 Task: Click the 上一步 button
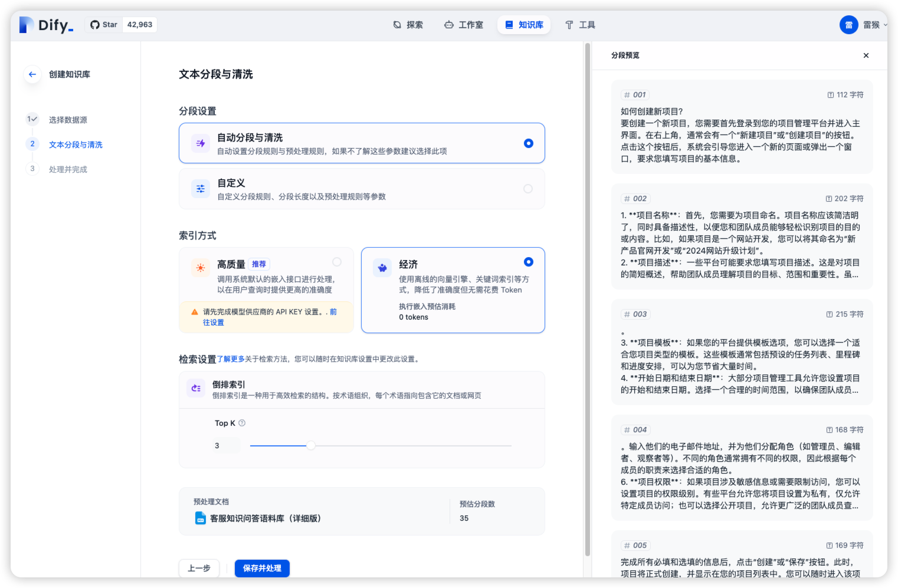(x=199, y=569)
